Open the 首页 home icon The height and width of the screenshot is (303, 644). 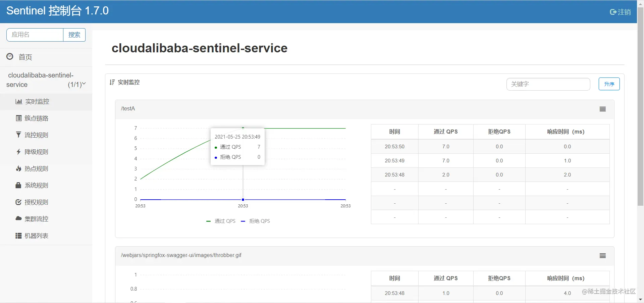tap(10, 57)
